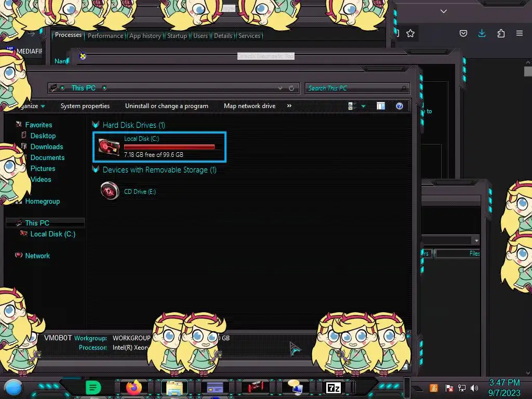The width and height of the screenshot is (532, 399).
Task: Open Local Disk (C:) in navigation tree
Action: [x=52, y=234]
